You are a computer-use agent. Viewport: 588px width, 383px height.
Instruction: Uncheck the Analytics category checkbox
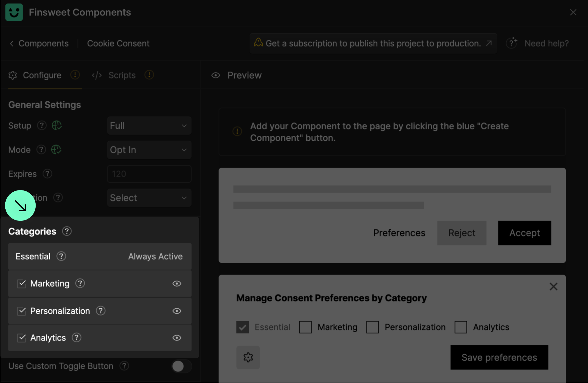(21, 338)
